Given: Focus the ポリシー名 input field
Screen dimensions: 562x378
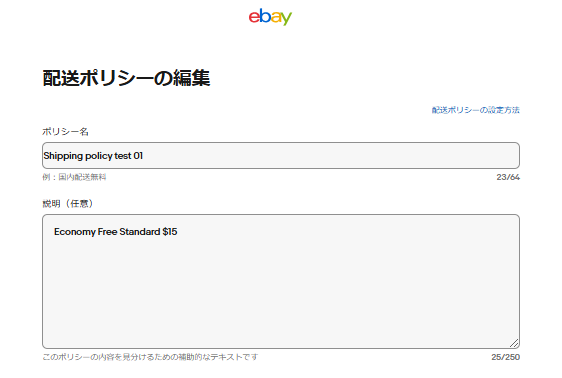Looking at the screenshot, I should (x=281, y=155).
